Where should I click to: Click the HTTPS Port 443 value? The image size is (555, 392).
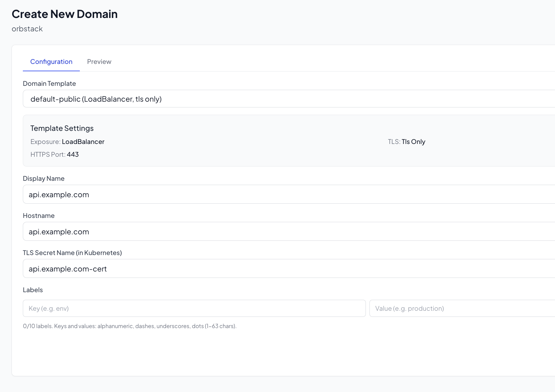[x=72, y=155]
